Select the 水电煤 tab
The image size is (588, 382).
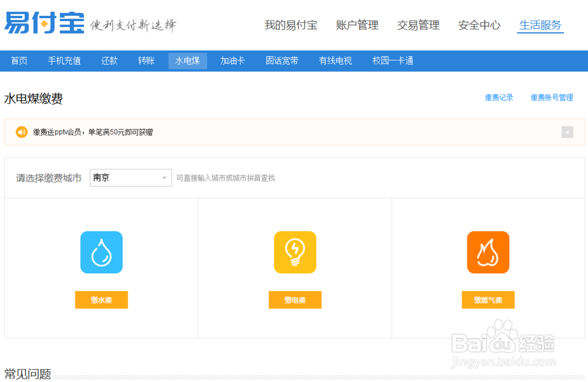click(x=188, y=61)
